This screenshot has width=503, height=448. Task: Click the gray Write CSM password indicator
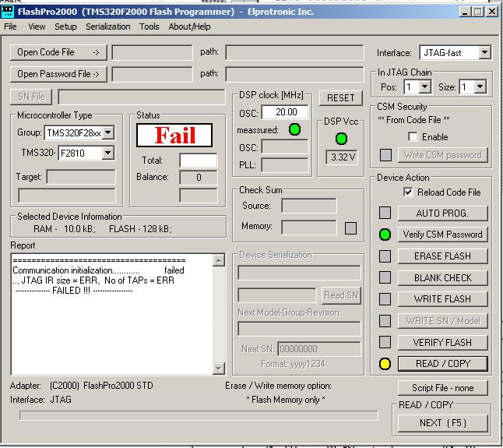[385, 155]
